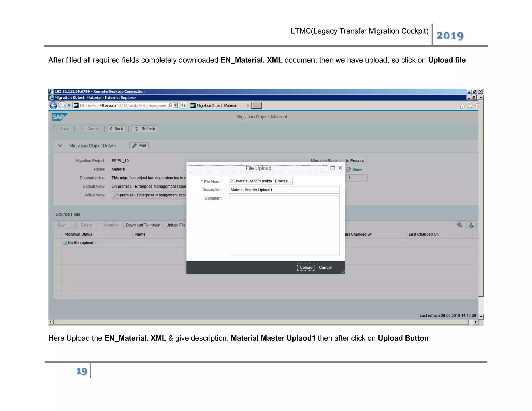Click the IE back arrow button

pyautogui.click(x=53, y=105)
